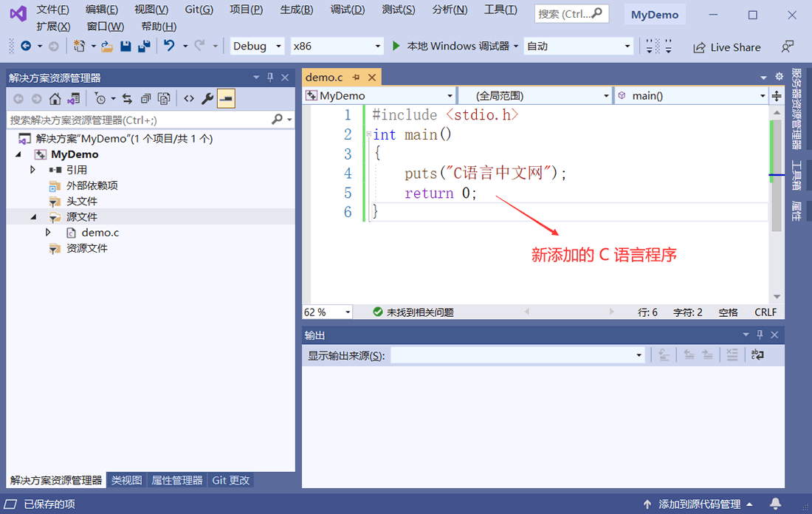Open the 显示输出来源 combo box
Viewport: 812px width, 514px height.
point(517,355)
